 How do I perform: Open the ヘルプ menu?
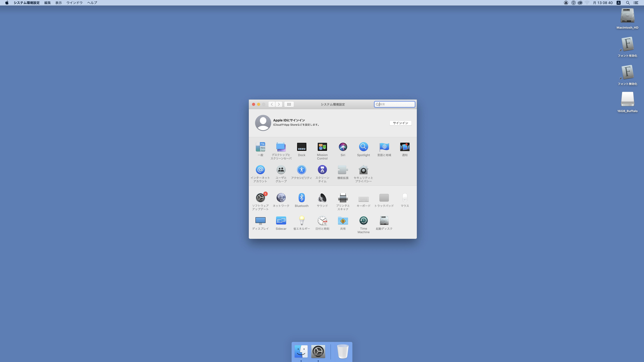click(x=92, y=3)
